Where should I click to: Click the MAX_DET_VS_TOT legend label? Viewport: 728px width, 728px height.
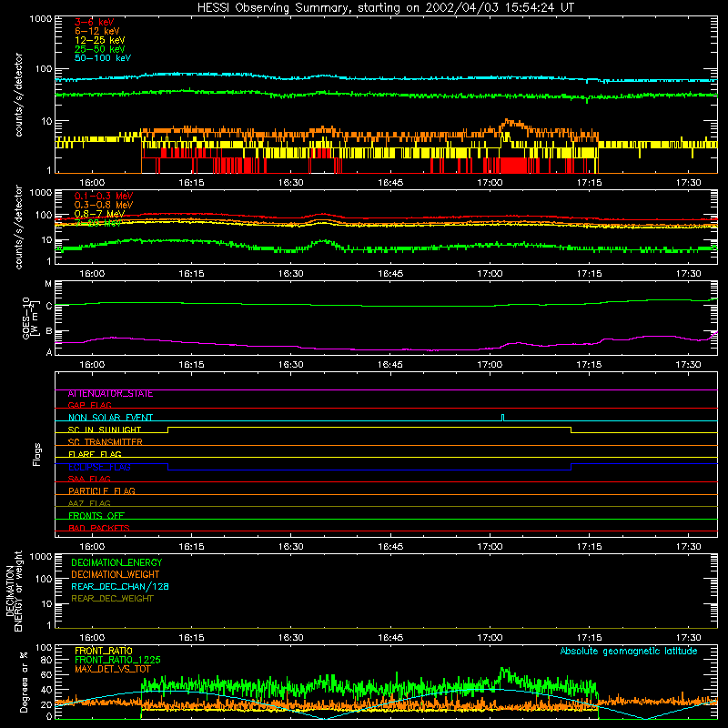(113, 669)
